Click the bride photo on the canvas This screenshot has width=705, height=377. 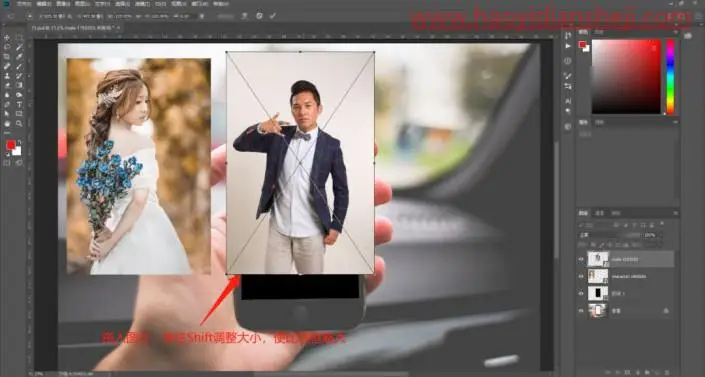click(138, 166)
